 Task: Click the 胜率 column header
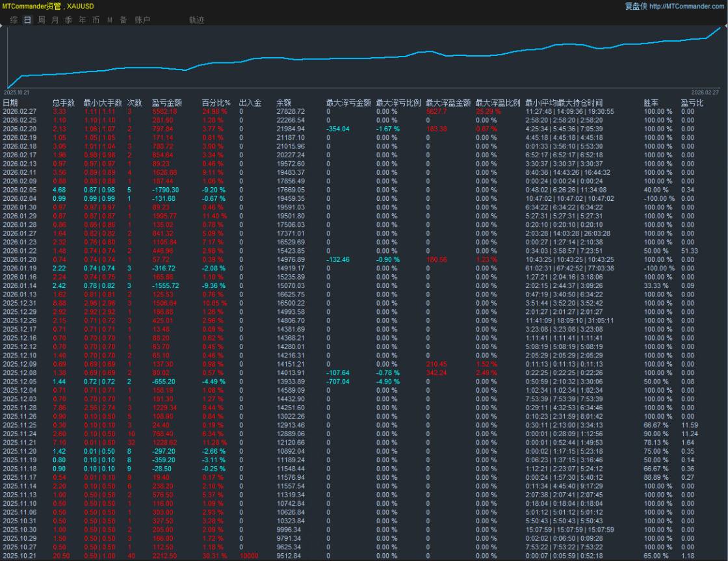pos(651,103)
